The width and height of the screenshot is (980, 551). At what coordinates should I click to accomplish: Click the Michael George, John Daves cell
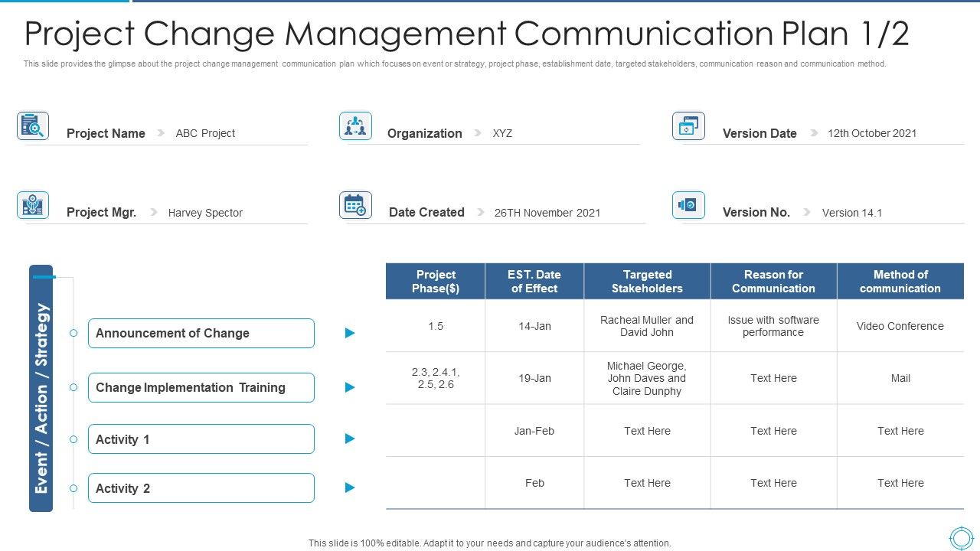(x=647, y=378)
